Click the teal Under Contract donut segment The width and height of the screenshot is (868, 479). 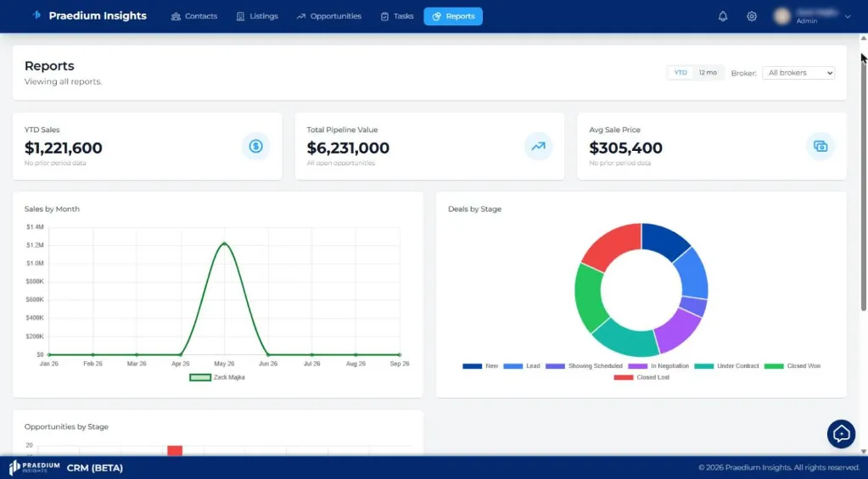(626, 338)
